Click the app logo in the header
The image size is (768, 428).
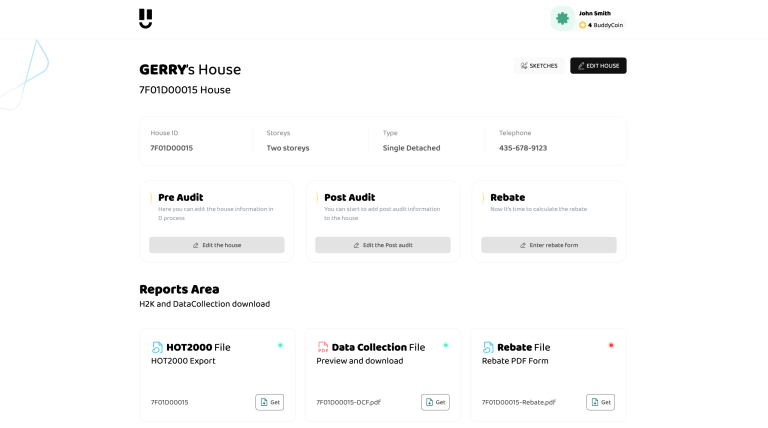[x=146, y=18]
